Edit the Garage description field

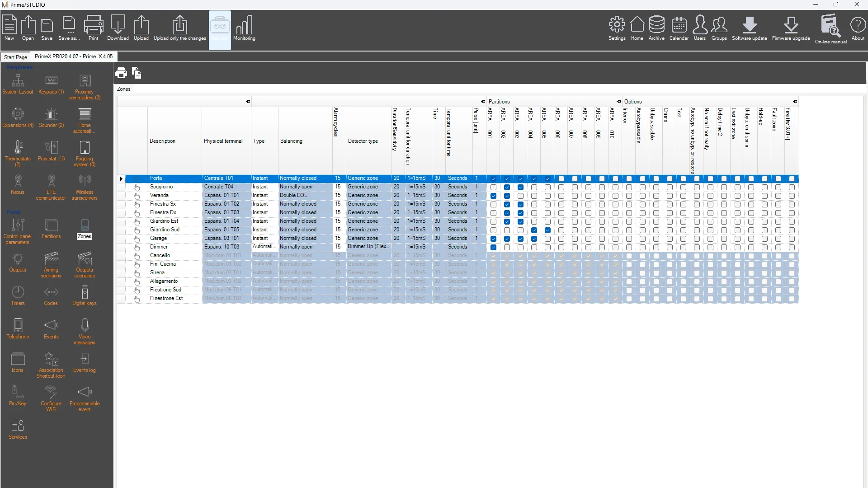point(174,238)
